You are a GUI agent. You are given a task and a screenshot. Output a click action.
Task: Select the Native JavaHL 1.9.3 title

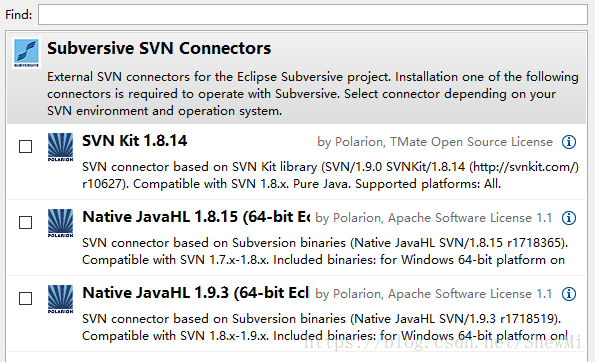(196, 293)
